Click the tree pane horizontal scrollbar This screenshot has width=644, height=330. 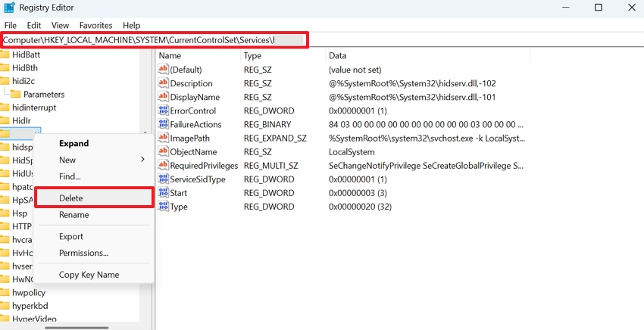pyautogui.click(x=77, y=328)
